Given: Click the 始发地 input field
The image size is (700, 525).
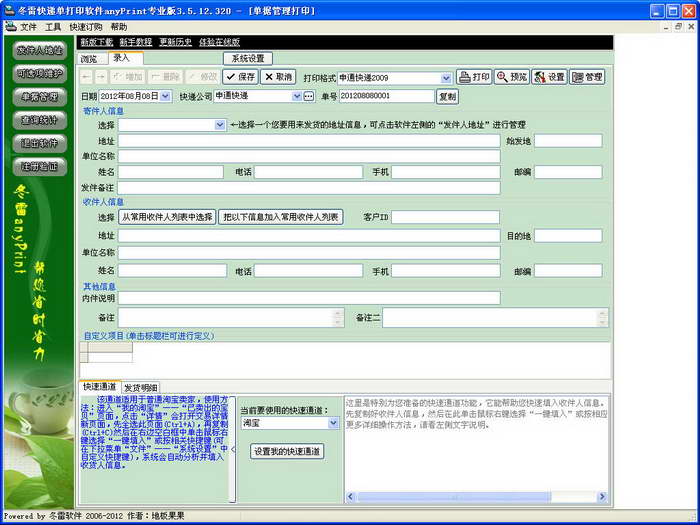Looking at the screenshot, I should click(568, 141).
